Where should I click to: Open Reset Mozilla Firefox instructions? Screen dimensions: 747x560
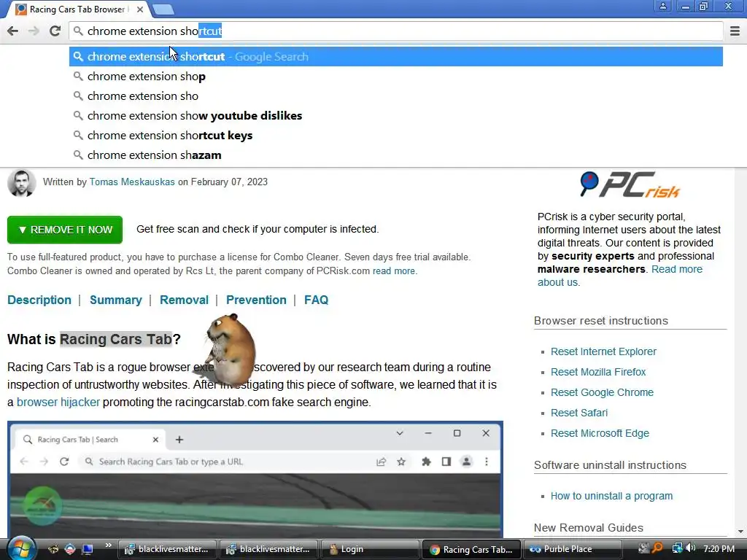(x=598, y=372)
